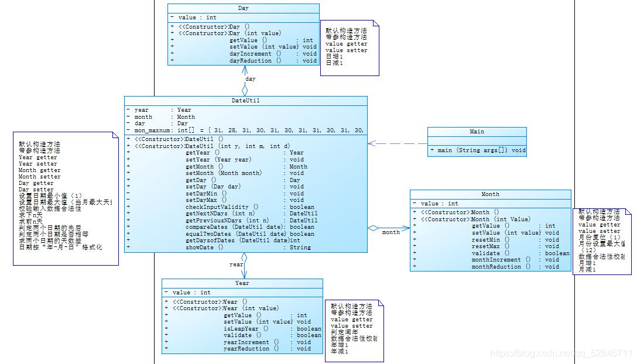This screenshot has width=637, height=364.
Task: Click the dayReduction method in Day
Action: (244, 60)
